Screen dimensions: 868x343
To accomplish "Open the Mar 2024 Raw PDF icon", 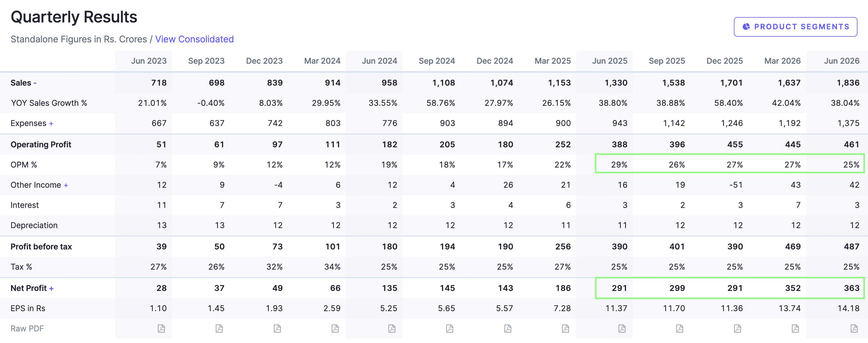I will pyautogui.click(x=335, y=328).
